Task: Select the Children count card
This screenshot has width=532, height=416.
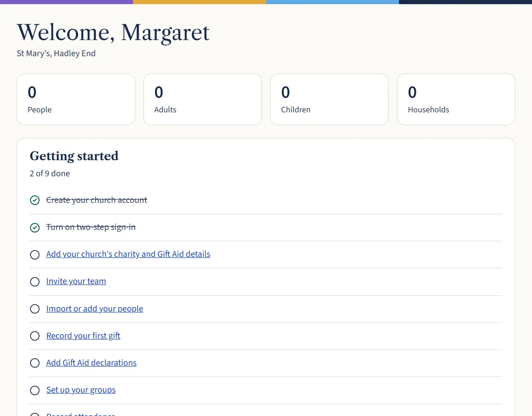Action: coord(329,99)
